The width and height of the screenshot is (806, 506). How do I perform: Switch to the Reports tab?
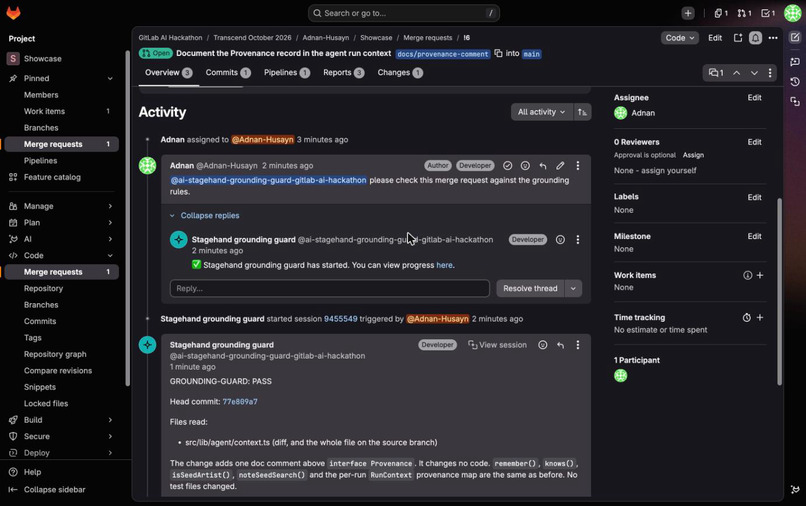point(343,73)
